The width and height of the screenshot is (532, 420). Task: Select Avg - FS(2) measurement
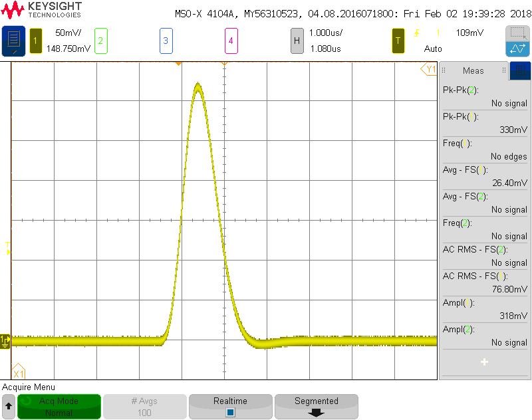(485, 203)
